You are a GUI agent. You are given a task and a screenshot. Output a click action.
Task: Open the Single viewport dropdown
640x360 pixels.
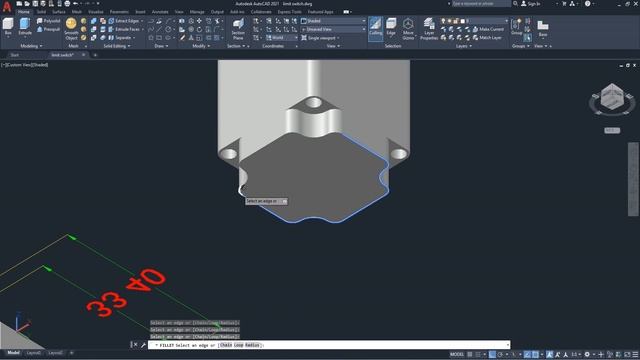point(321,38)
